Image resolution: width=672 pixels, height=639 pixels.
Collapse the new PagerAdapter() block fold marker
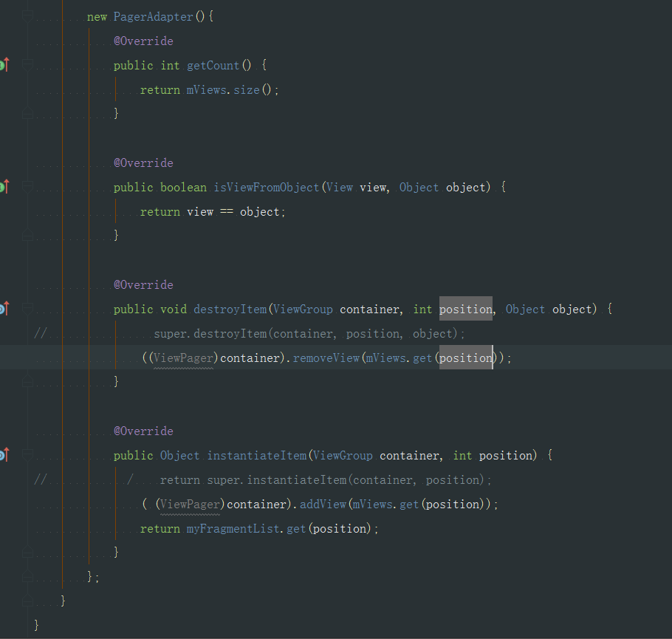point(27,17)
